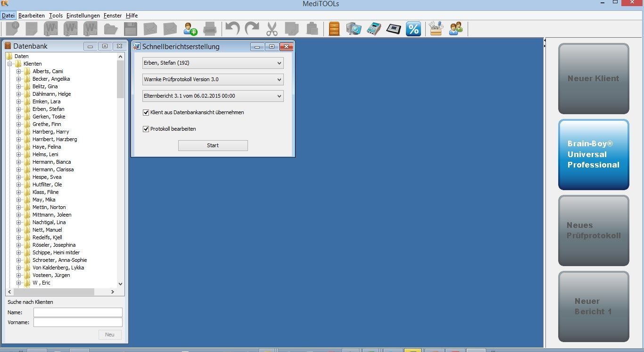
Task: Click the undo arrow icon
Action: point(232,29)
